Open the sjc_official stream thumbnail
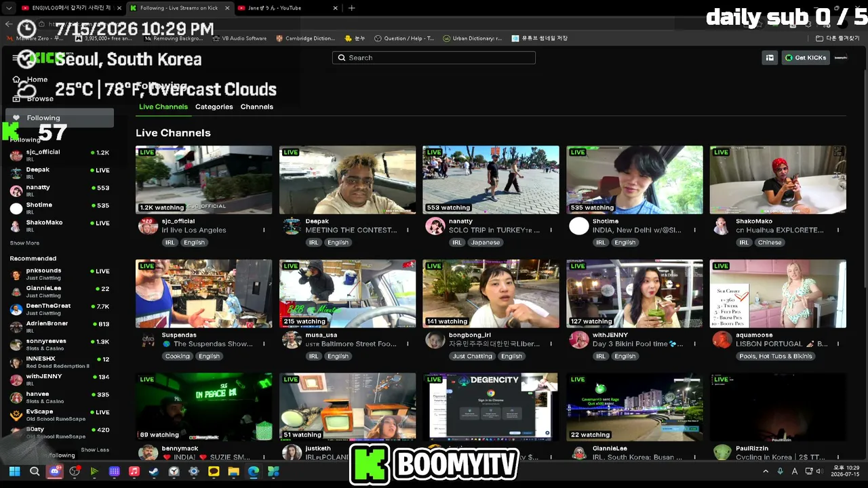This screenshot has height=488, width=868. click(x=203, y=180)
